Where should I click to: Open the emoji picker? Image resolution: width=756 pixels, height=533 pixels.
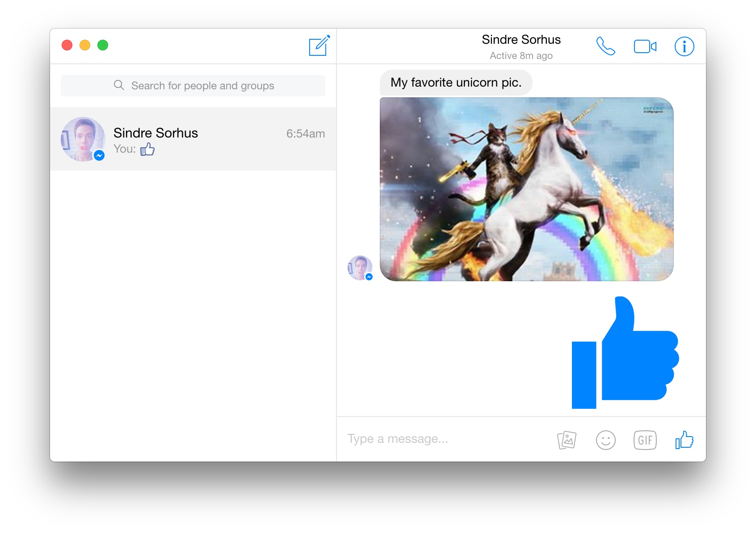coord(605,440)
